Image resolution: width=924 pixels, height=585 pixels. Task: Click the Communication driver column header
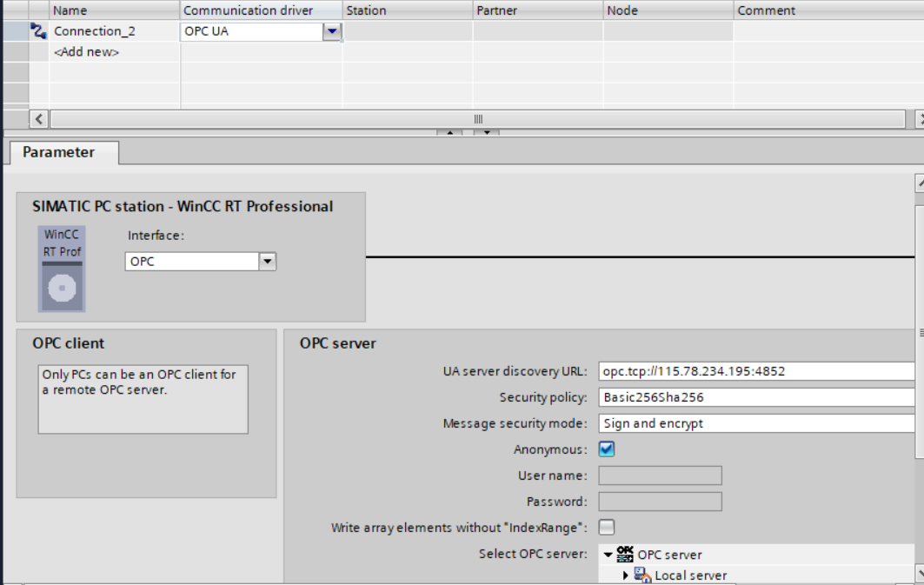(261, 10)
